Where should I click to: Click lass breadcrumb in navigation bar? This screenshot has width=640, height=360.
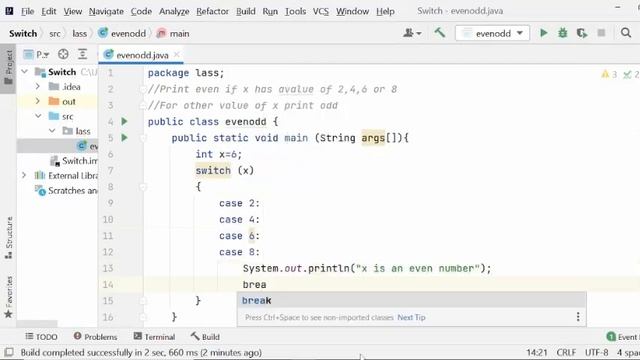pyautogui.click(x=80, y=34)
